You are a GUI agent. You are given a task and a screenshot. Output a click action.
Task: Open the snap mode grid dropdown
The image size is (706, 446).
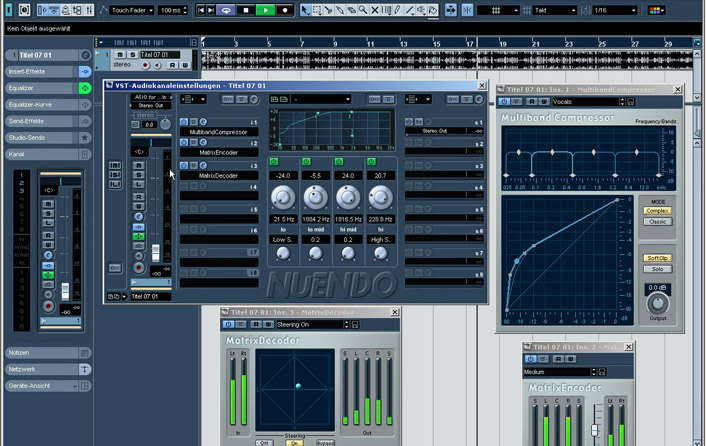pos(498,10)
